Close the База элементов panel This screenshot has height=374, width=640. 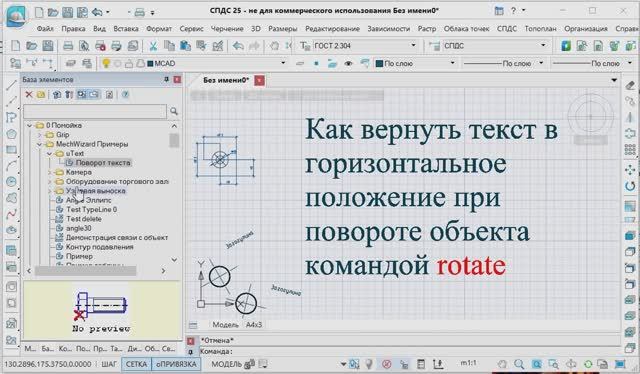(x=177, y=79)
